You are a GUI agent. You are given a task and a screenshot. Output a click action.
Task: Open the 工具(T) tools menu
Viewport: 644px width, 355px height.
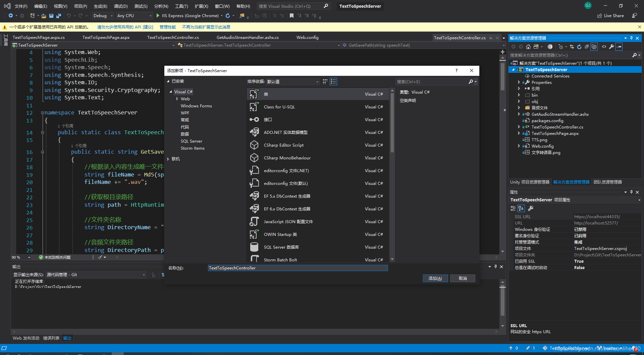[181, 6]
